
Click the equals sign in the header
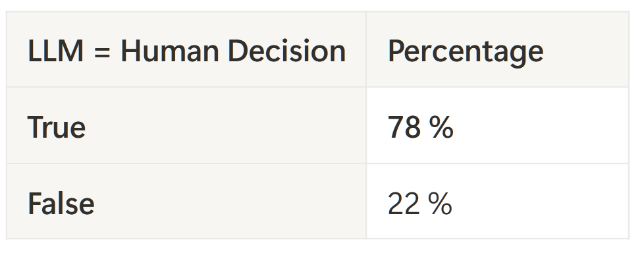tap(102, 52)
